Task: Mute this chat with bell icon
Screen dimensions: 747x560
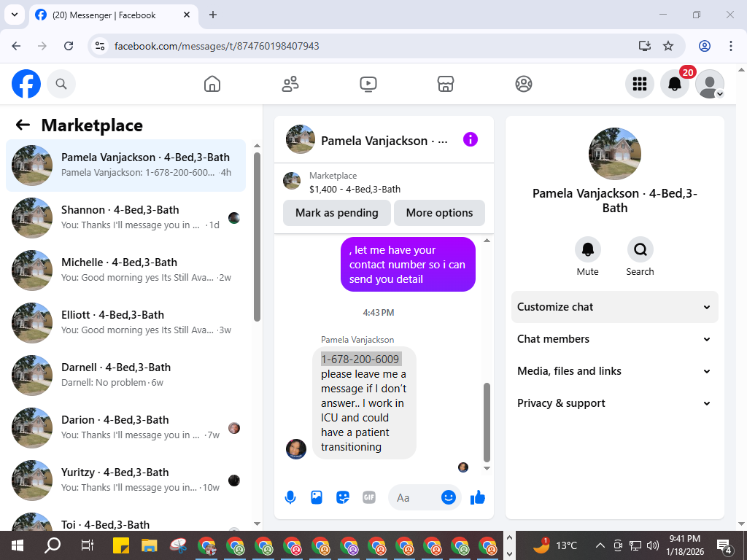Action: [x=587, y=249]
